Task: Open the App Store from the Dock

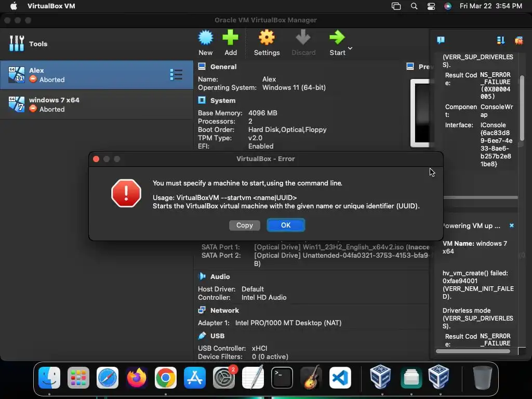Action: [x=195, y=378]
